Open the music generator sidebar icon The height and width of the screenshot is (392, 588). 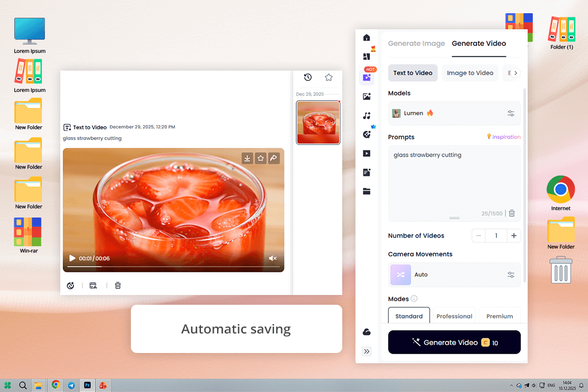(367, 115)
